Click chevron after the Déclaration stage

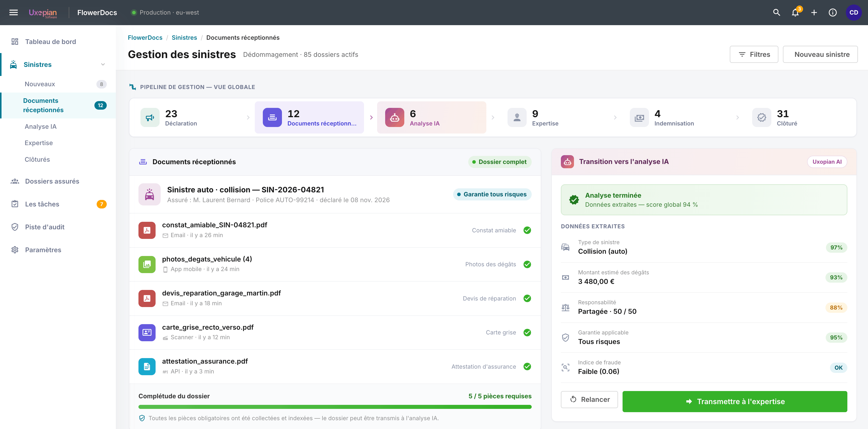(x=248, y=117)
